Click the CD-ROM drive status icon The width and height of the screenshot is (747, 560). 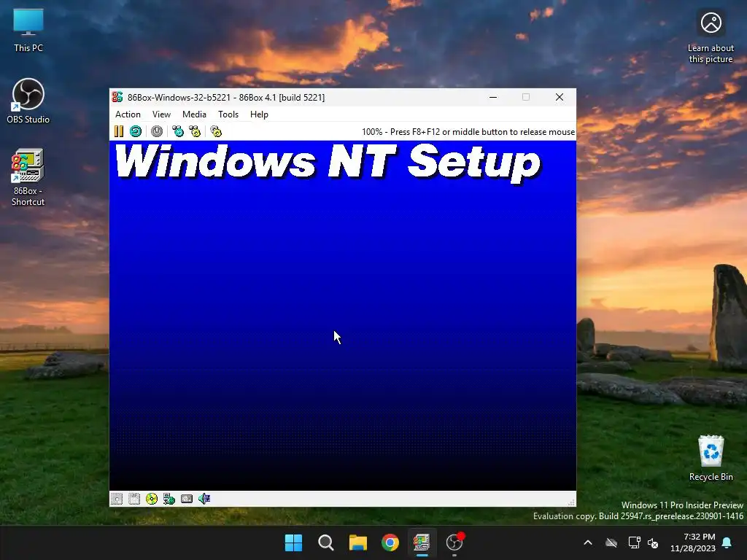(x=152, y=499)
